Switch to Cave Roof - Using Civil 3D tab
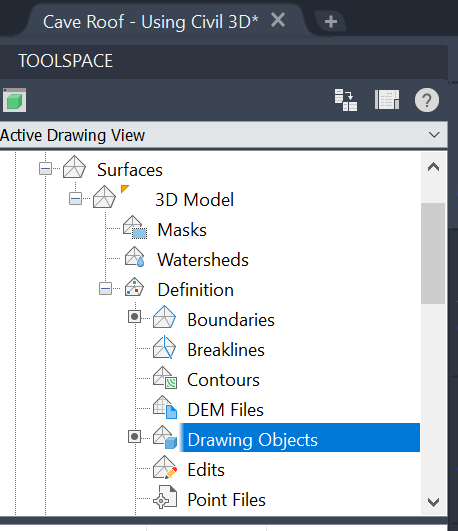The height and width of the screenshot is (531, 458). point(150,22)
